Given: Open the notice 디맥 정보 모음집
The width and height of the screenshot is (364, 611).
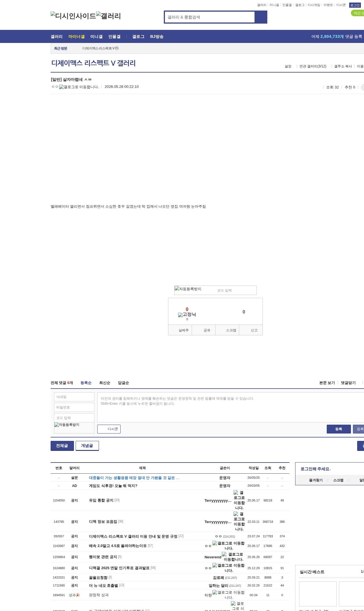Looking at the screenshot, I should tap(103, 522).
